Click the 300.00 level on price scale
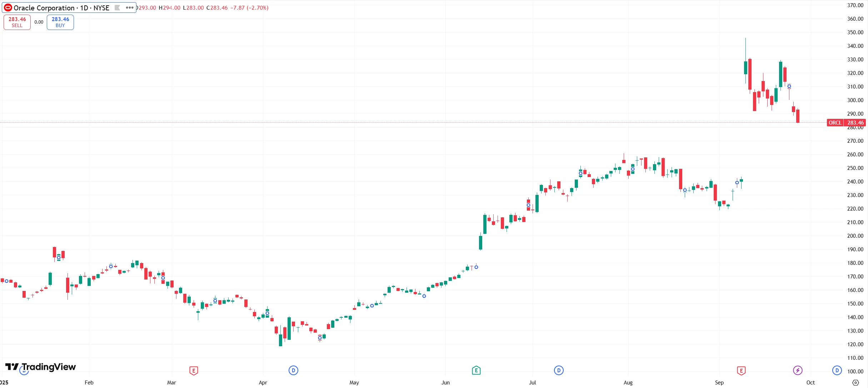 click(855, 100)
